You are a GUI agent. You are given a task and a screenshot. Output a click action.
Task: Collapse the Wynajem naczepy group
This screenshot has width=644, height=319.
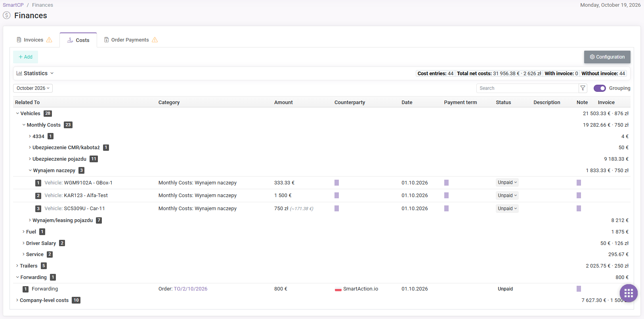click(30, 171)
